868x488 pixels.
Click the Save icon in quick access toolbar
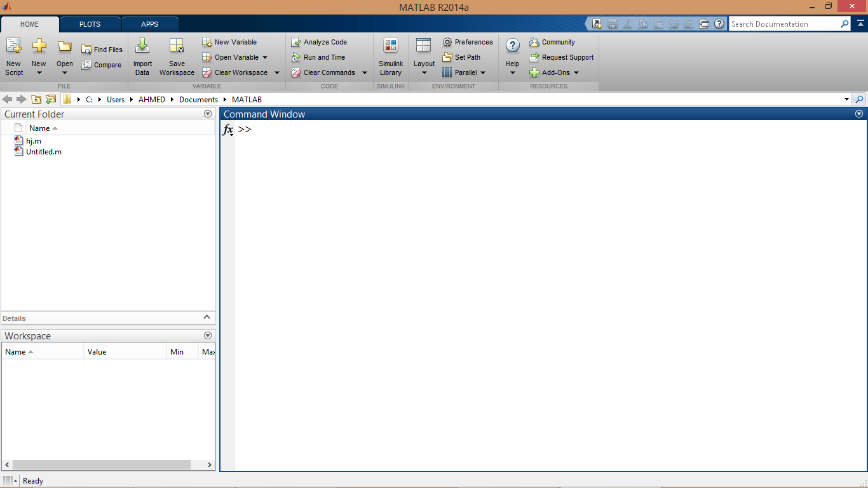click(x=613, y=24)
